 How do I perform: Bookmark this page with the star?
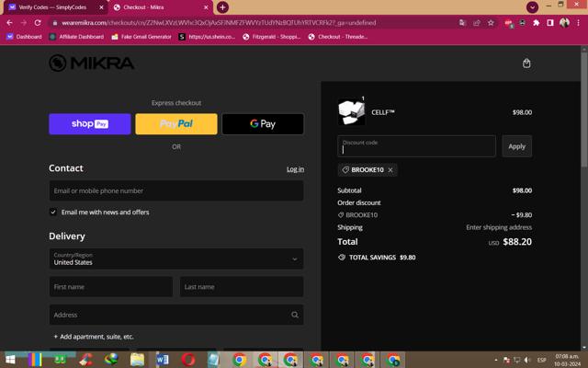click(491, 23)
